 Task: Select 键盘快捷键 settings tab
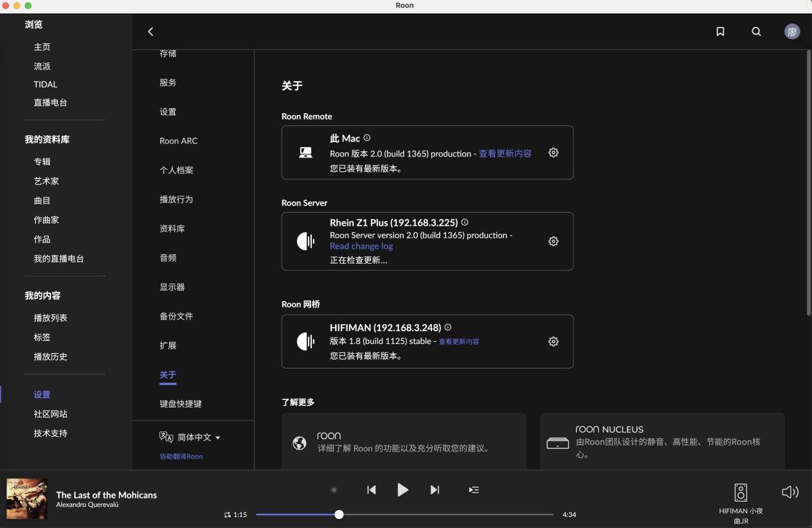pyautogui.click(x=181, y=404)
